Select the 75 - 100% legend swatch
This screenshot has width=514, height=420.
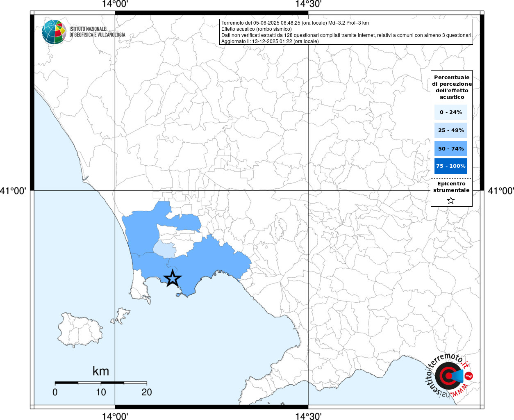[x=450, y=166]
